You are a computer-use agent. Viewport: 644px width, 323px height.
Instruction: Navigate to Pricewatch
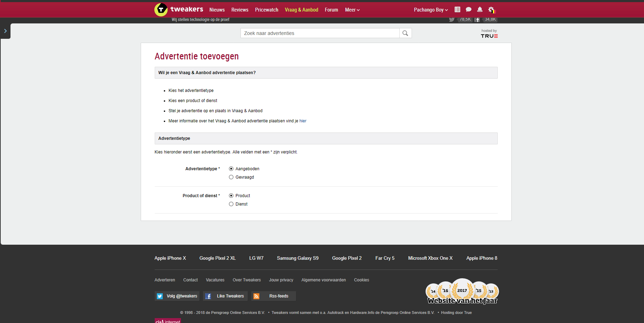click(267, 10)
